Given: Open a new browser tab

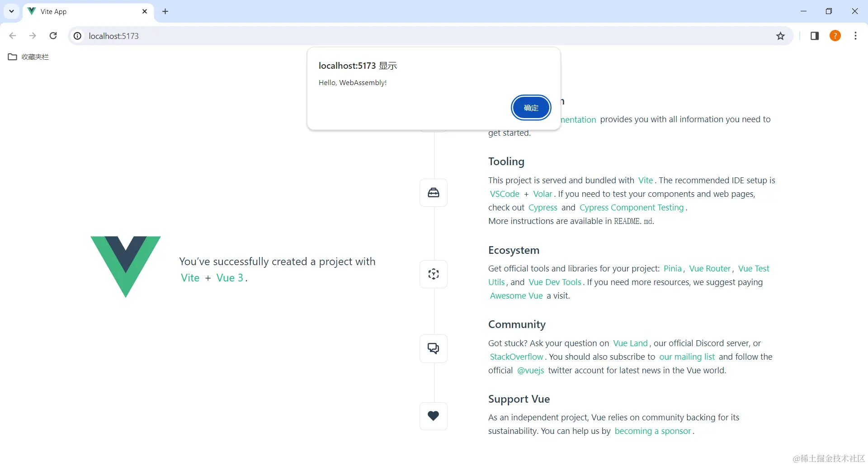Looking at the screenshot, I should pyautogui.click(x=165, y=11).
